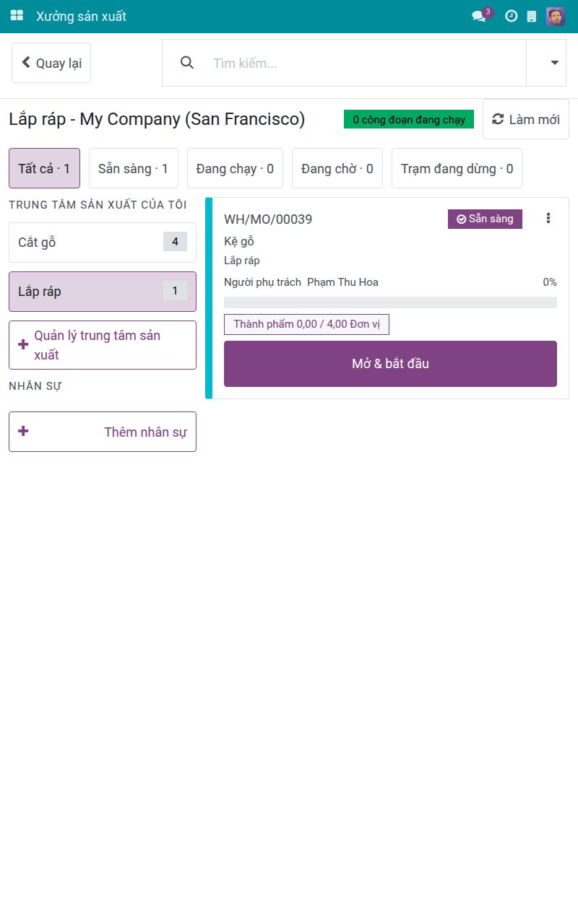The height and width of the screenshot is (924, 578).
Task: Filter by Đang chạy work orders
Action: coord(235,168)
